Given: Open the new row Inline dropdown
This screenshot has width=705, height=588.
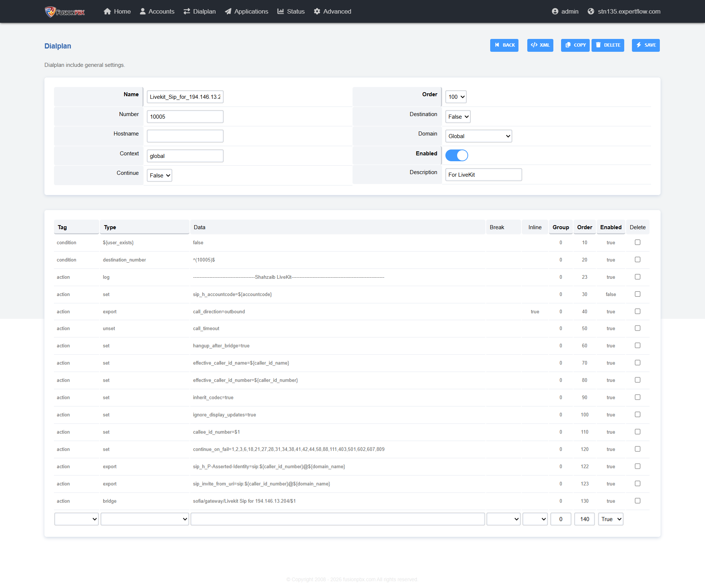Looking at the screenshot, I should coord(535,519).
